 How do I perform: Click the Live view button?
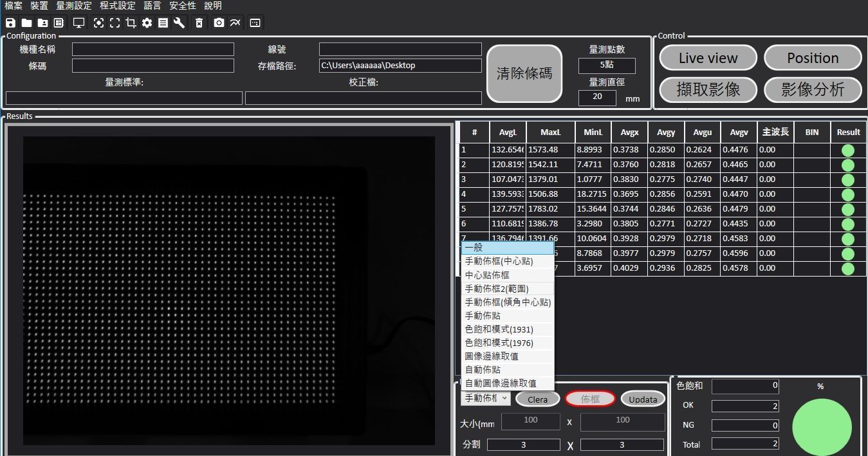pyautogui.click(x=708, y=58)
